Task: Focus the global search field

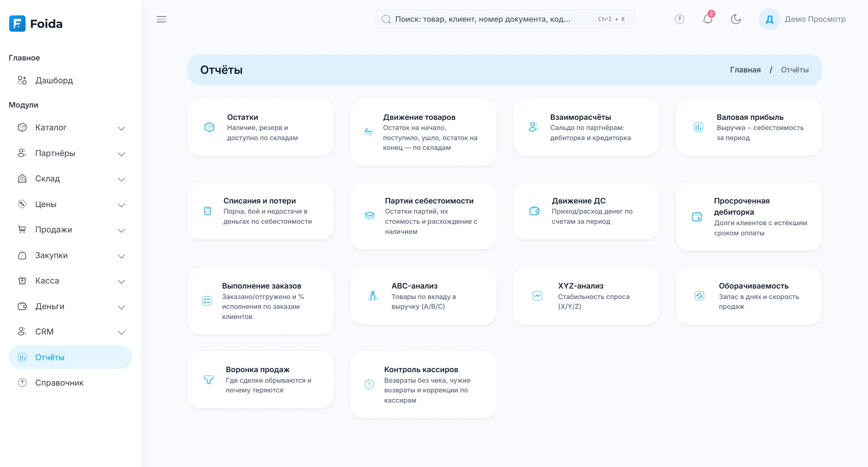Action: pos(504,19)
